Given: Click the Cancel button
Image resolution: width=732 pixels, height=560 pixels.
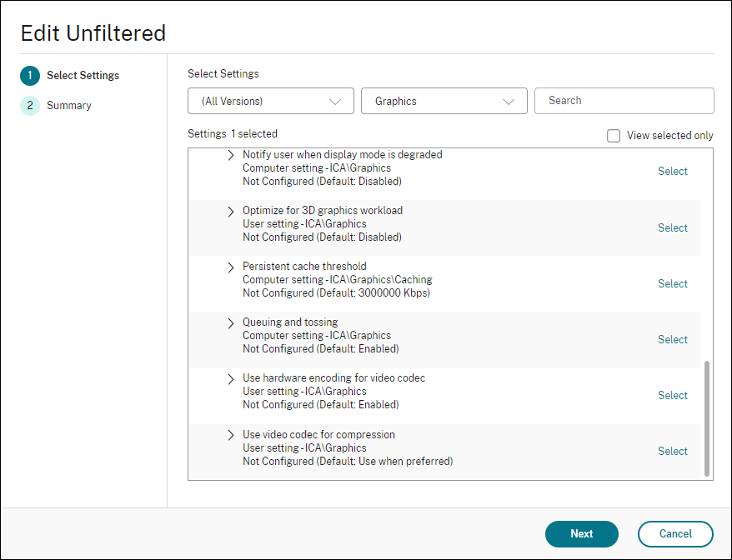Looking at the screenshot, I should pyautogui.click(x=675, y=534).
